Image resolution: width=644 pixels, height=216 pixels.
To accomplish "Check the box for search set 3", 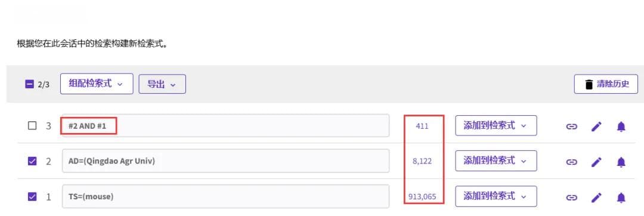I will click(32, 126).
